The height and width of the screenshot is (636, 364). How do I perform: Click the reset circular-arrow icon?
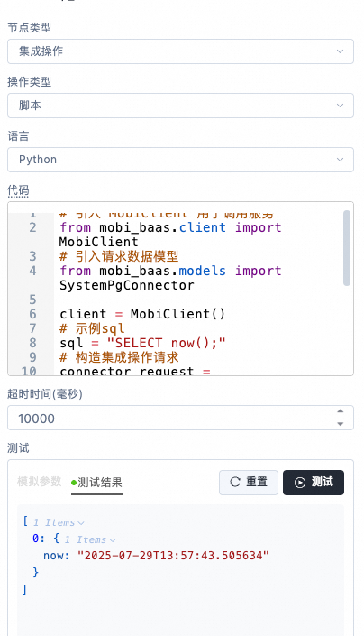pos(235,482)
